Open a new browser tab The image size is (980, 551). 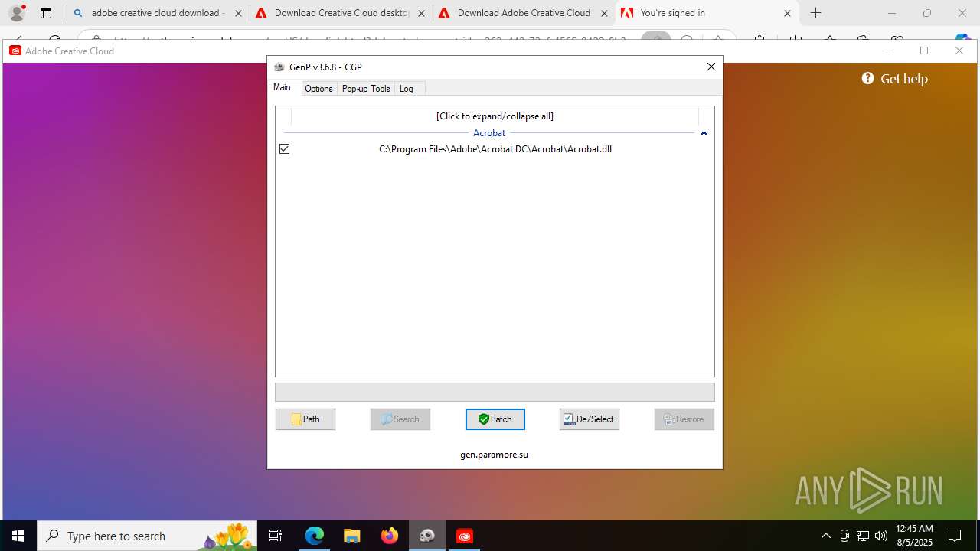pos(816,13)
